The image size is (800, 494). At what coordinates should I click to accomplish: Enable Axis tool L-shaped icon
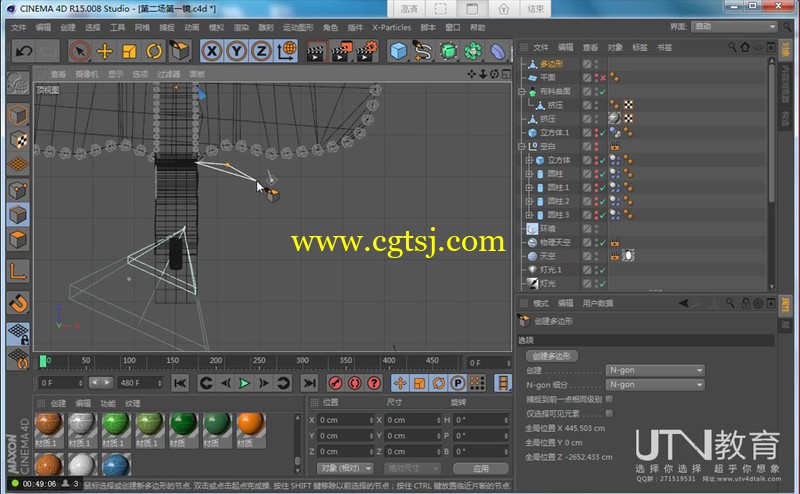(18, 271)
